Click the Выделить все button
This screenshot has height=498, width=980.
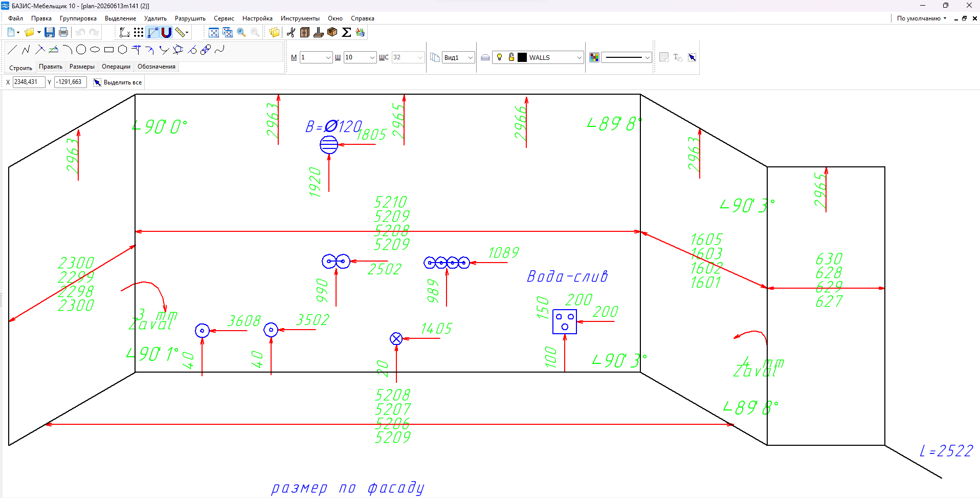[x=118, y=82]
